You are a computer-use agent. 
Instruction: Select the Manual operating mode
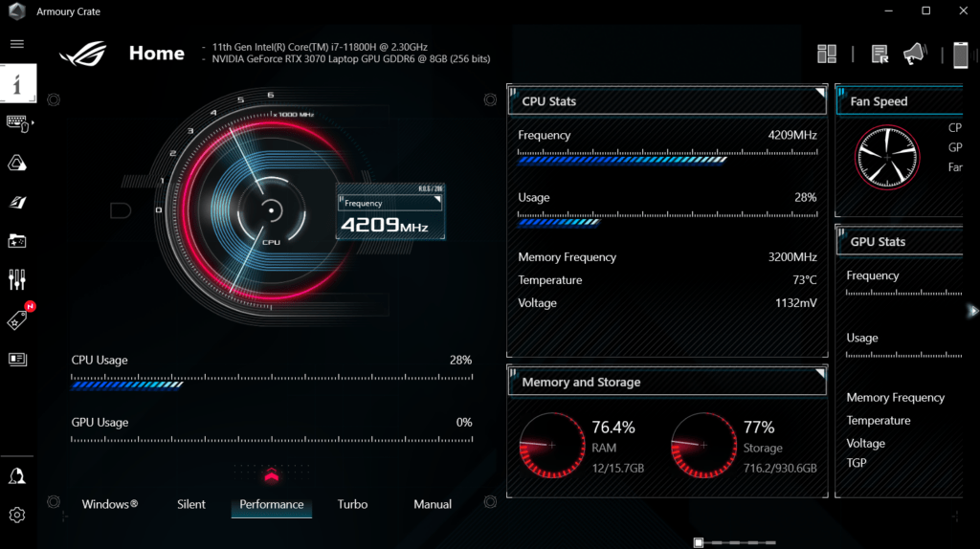point(433,504)
